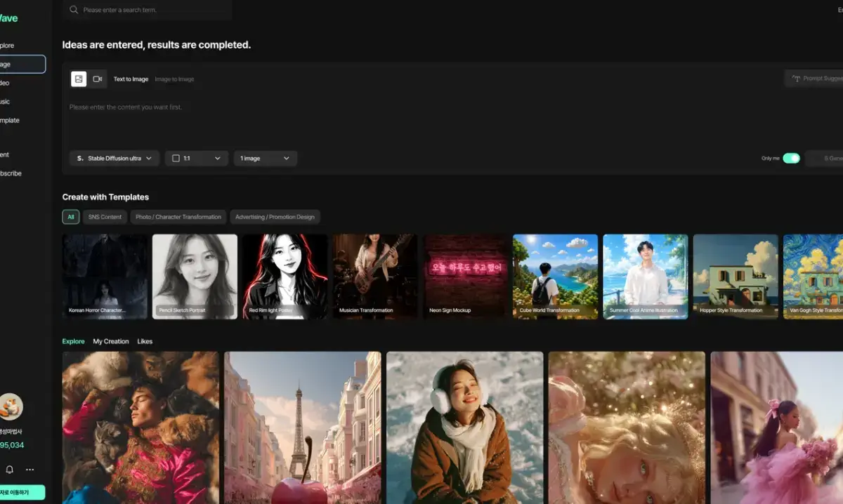The height and width of the screenshot is (504, 843).
Task: Open the Cube World Transformation template
Action: tap(555, 277)
